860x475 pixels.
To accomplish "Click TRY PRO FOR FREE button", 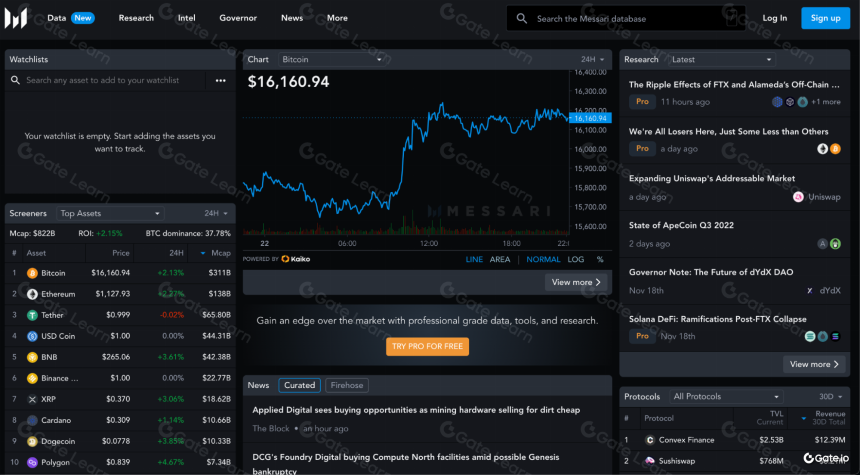I will [x=427, y=347].
